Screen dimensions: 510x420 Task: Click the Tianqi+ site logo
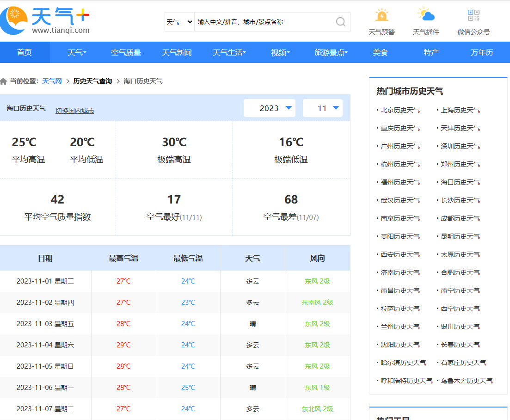pos(44,20)
